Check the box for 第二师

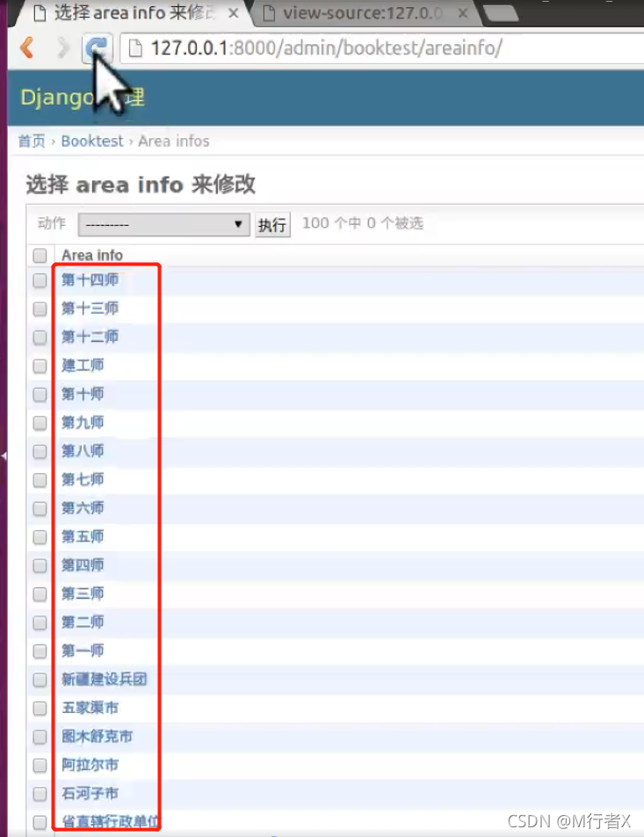pos(40,623)
